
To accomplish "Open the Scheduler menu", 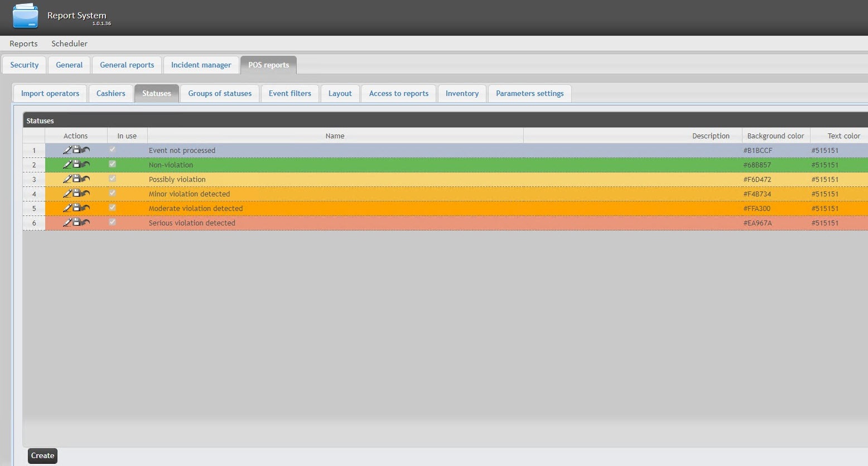I will pyautogui.click(x=69, y=44).
